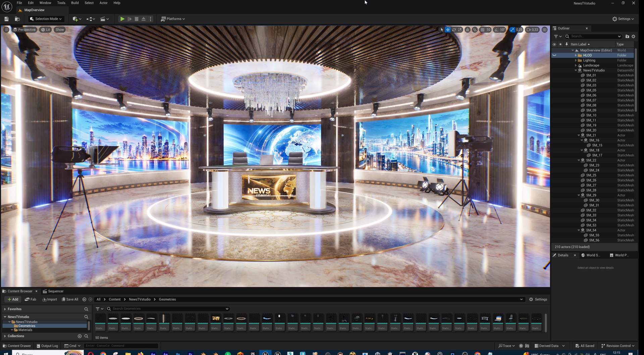Open the quick add actor cube menu

pyautogui.click(x=77, y=19)
